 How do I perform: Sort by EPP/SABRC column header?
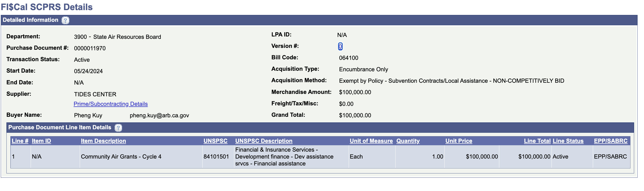(611, 141)
